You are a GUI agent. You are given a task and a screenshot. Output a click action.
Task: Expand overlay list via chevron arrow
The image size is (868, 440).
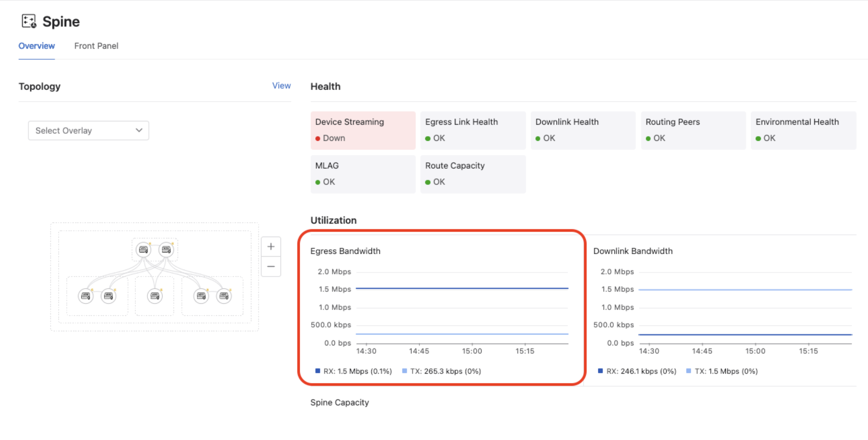139,130
